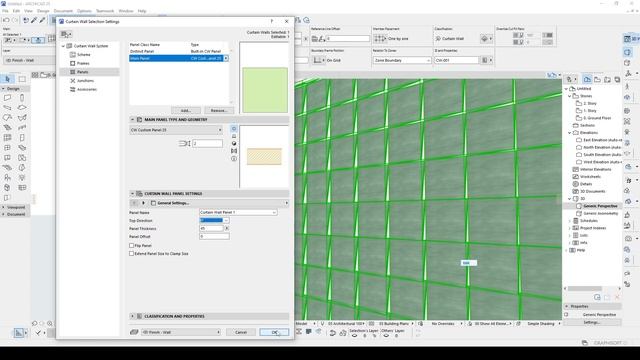Select 0. Ground Floor in Navigator
Image resolution: width=640 pixels, height=360 pixels.
(x=597, y=118)
